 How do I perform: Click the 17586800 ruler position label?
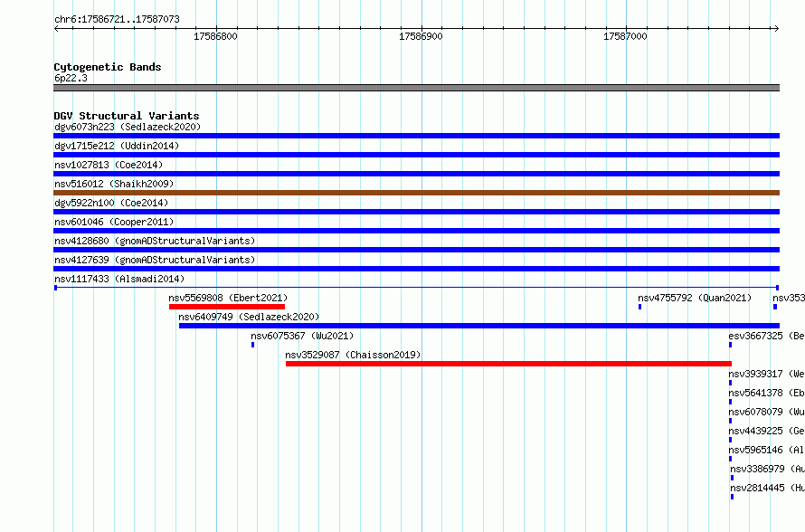(x=215, y=36)
